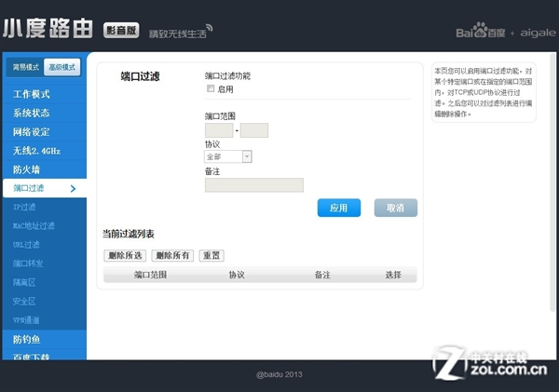Open the 防火墙 firewall menu
The image size is (559, 392).
(45, 169)
